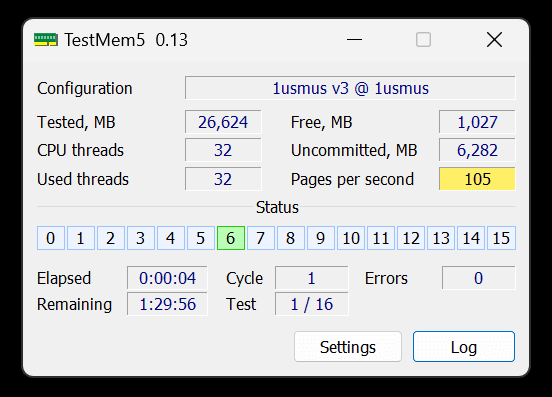Click status box 7
This screenshot has height=397, width=552.
pos(261,238)
